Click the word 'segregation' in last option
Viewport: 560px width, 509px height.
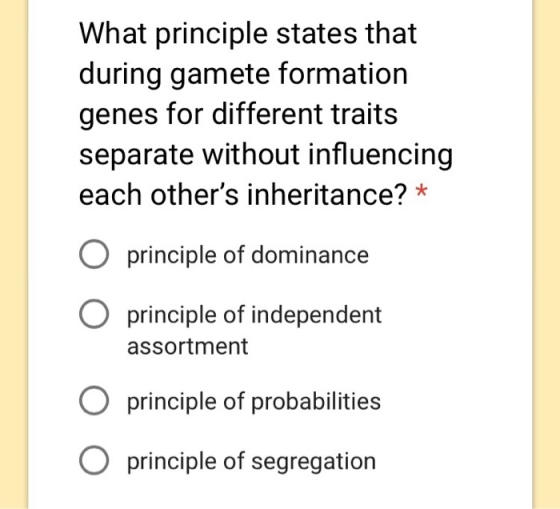point(314,462)
